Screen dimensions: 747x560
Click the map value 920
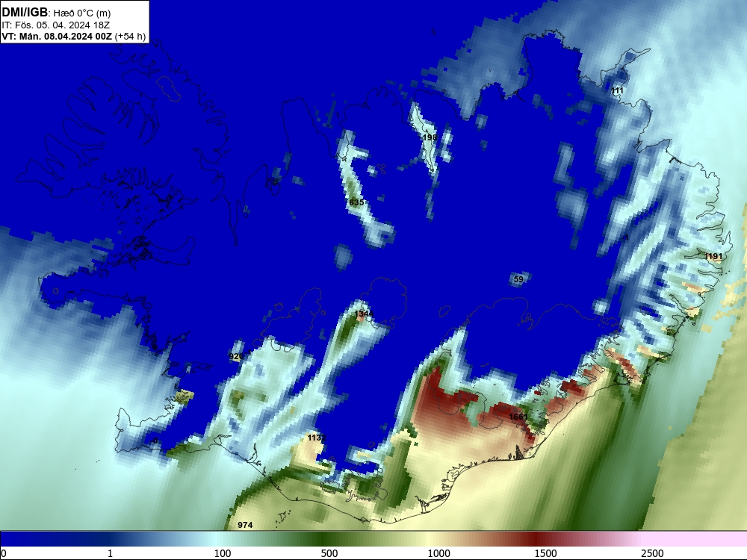[x=236, y=356]
